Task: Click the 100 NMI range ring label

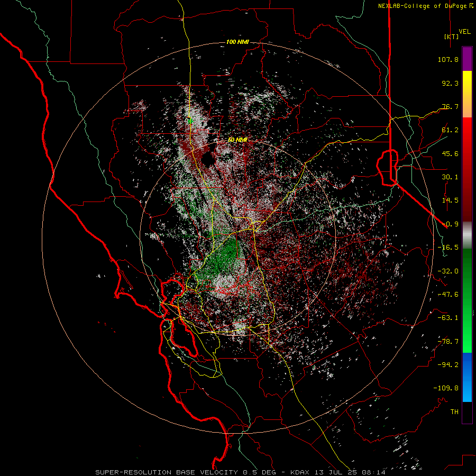Action: 237,42
